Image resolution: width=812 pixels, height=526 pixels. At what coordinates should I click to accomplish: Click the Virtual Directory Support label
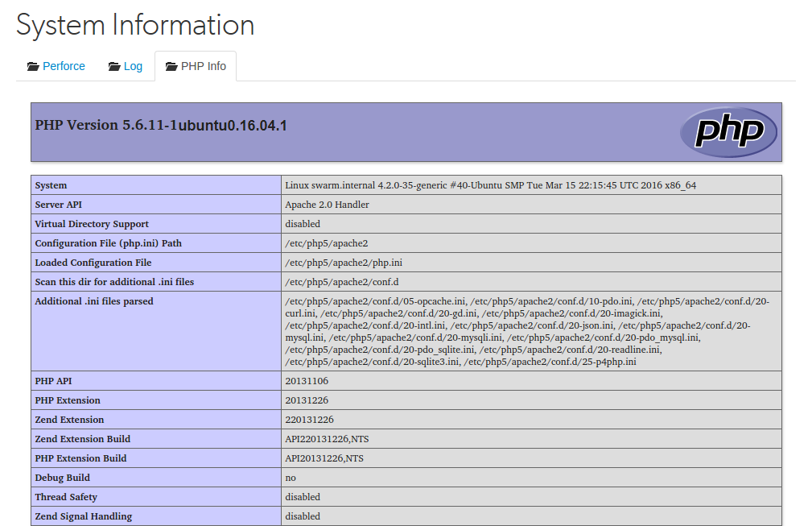point(92,224)
